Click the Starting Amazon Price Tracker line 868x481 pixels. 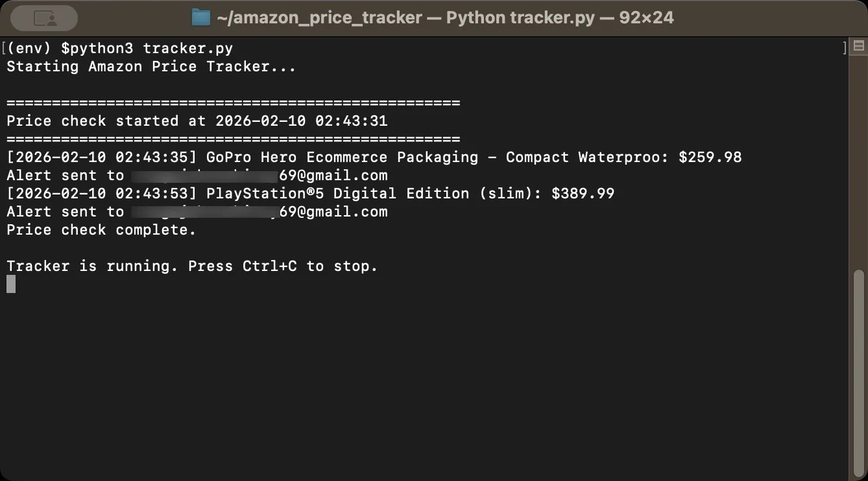(151, 66)
